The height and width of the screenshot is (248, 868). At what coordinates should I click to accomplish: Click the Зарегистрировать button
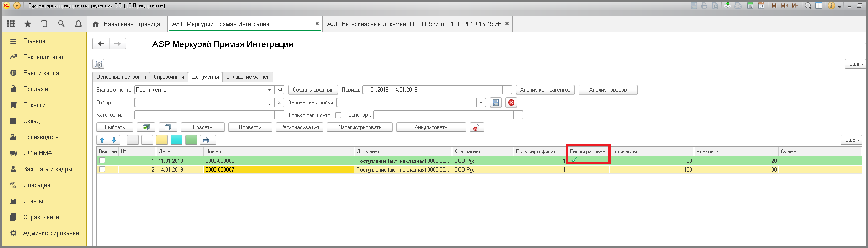click(360, 127)
